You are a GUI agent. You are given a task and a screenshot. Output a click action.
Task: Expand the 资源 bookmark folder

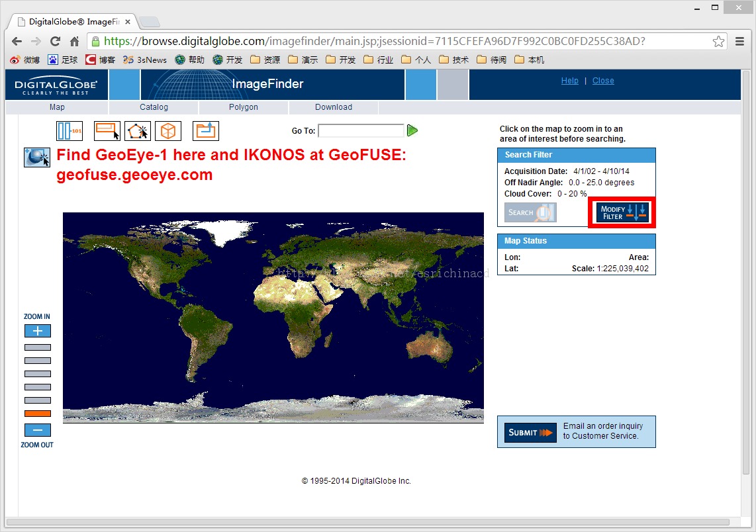[265, 60]
